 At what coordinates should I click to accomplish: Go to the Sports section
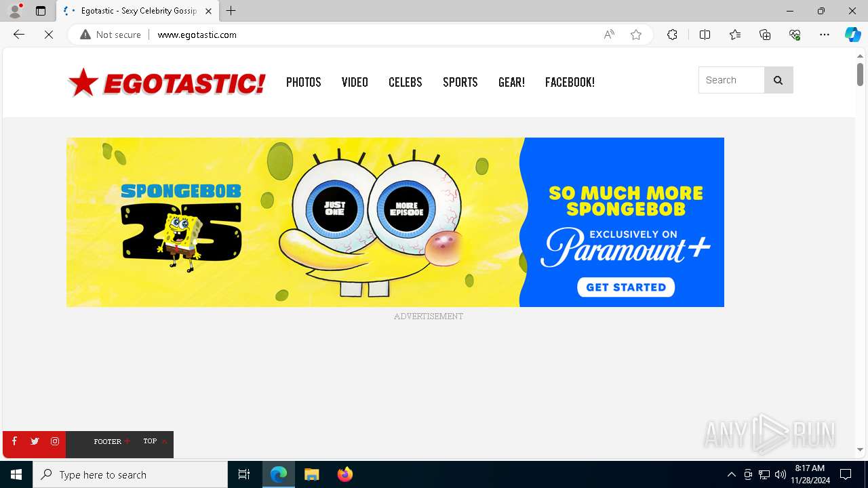point(460,82)
